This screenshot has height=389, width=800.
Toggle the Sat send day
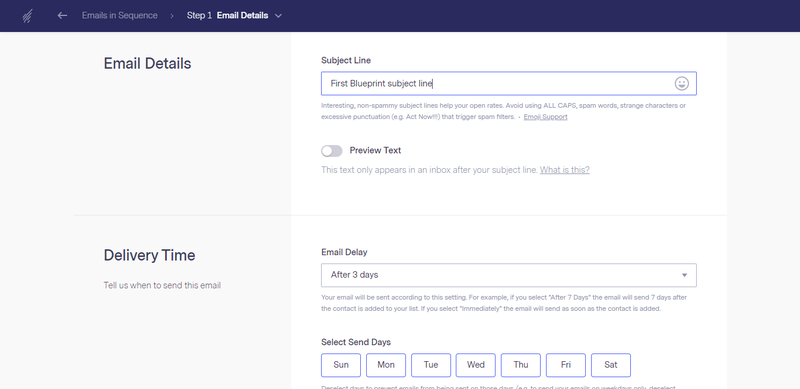point(611,365)
